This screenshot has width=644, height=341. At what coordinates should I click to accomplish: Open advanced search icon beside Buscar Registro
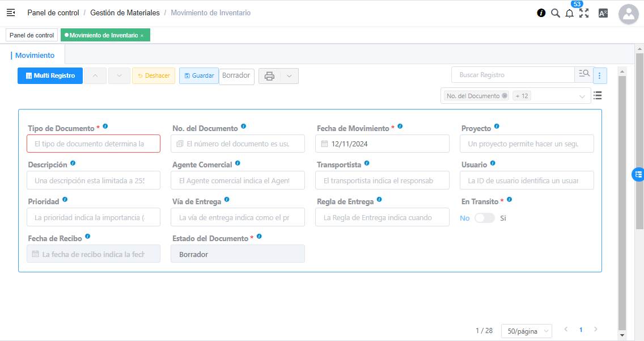pyautogui.click(x=583, y=74)
